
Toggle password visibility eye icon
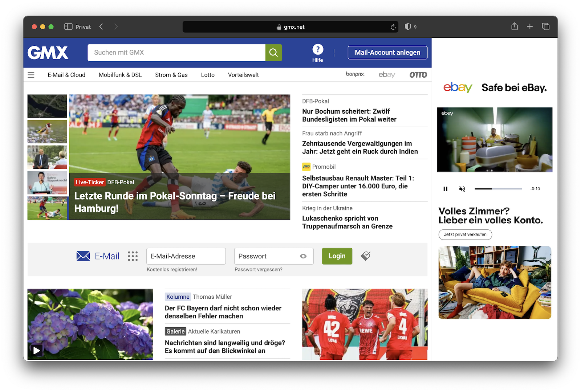click(303, 256)
